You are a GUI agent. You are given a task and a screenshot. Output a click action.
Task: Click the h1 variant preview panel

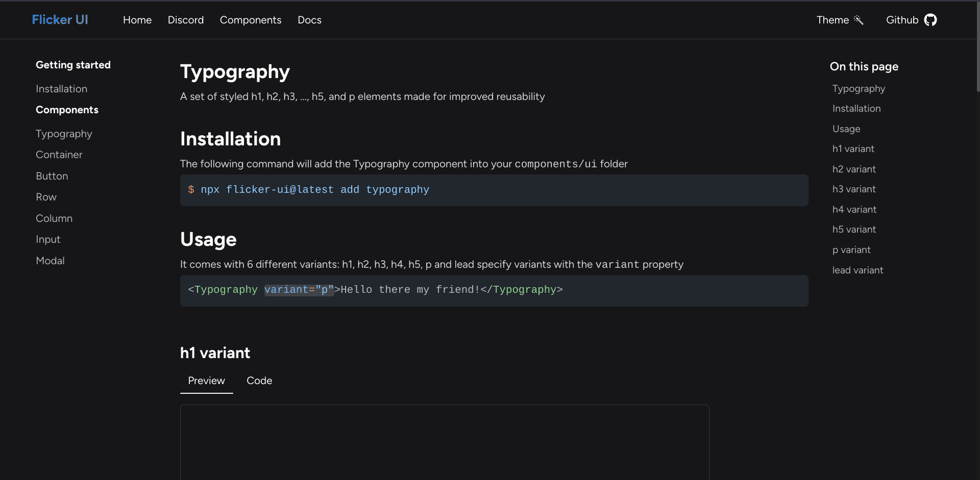[445, 442]
